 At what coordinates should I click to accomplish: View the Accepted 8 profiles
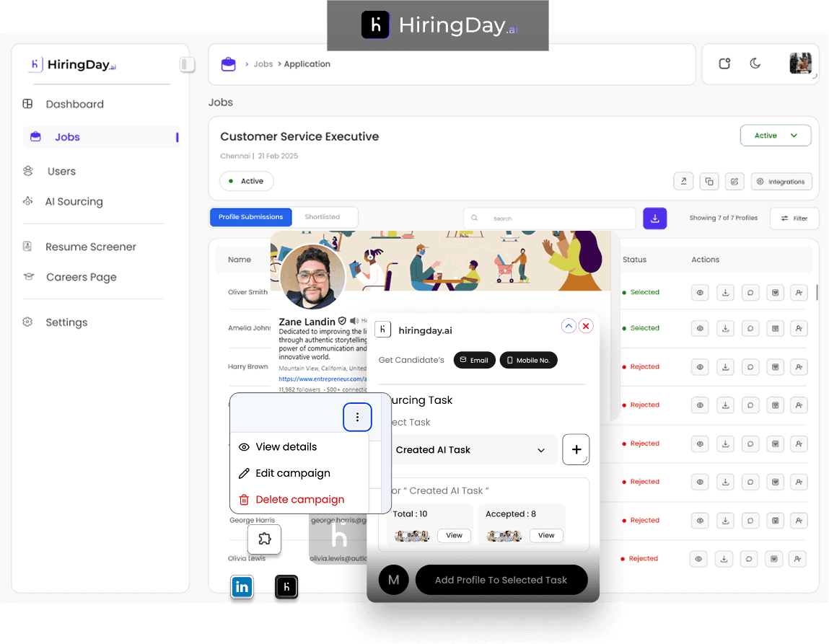click(x=546, y=536)
